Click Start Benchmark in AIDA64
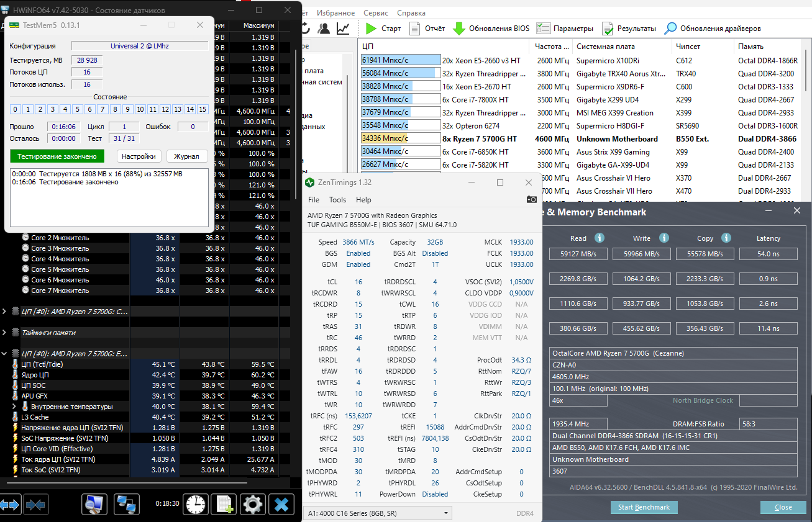This screenshot has height=522, width=812. pos(644,507)
